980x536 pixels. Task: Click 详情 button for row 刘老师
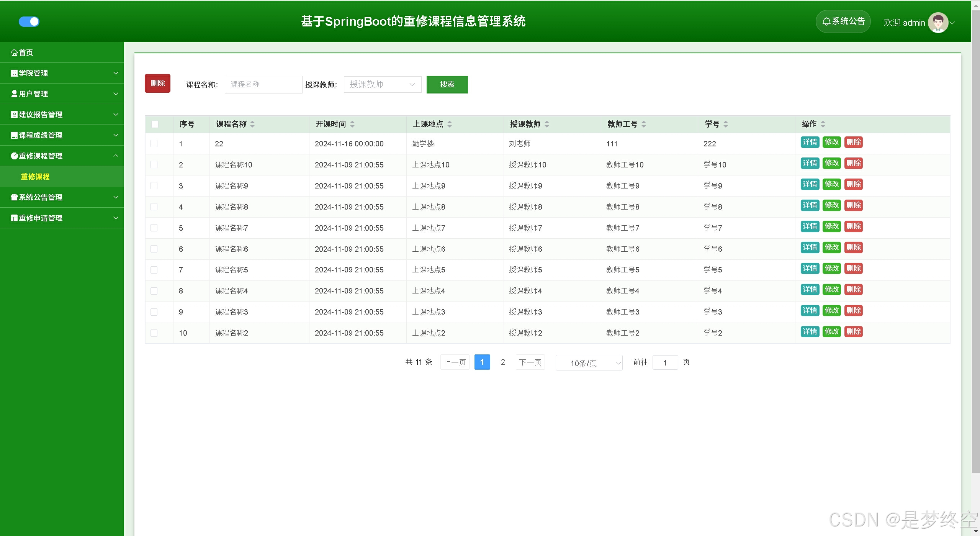810,142
